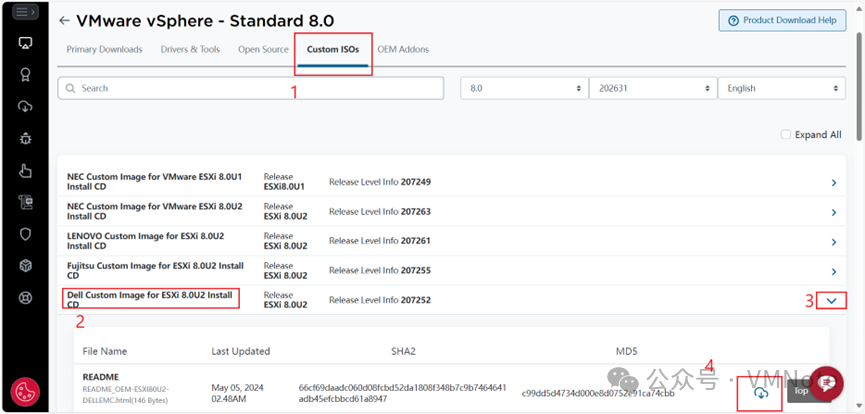Enable the Expand All checkbox
Image resolution: width=865 pixels, height=414 pixels.
click(x=786, y=135)
